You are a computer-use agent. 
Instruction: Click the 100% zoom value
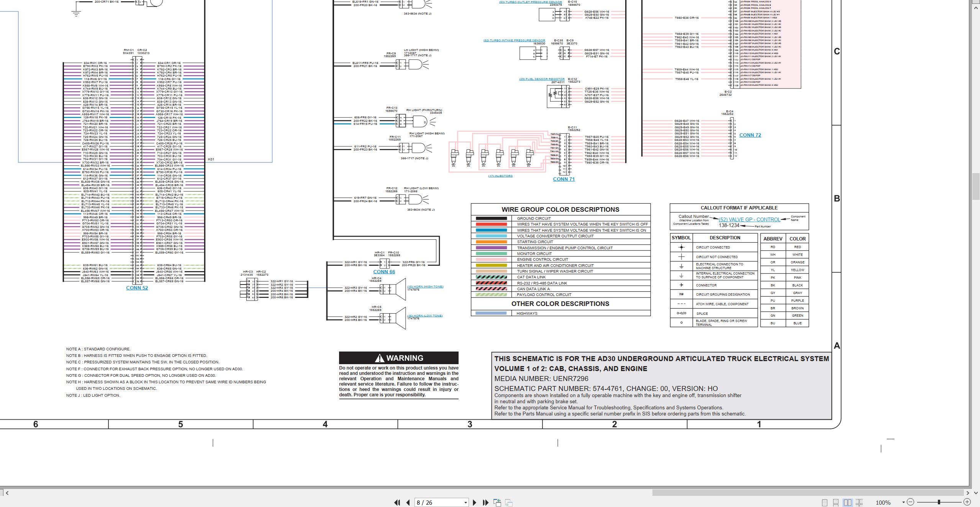pyautogui.click(x=883, y=502)
